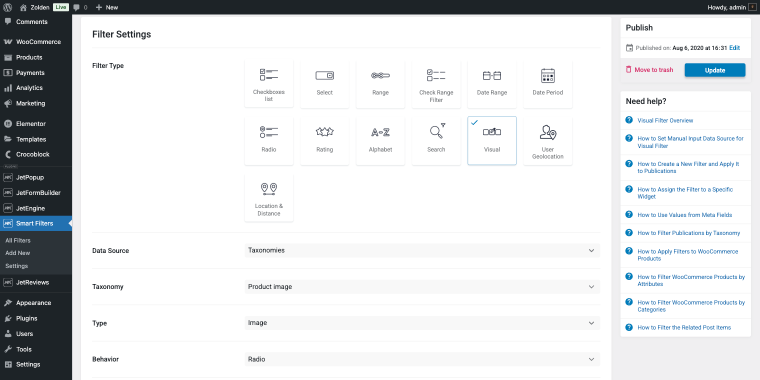
Task: Open the Type dropdown showing Image
Action: pyautogui.click(x=422, y=323)
